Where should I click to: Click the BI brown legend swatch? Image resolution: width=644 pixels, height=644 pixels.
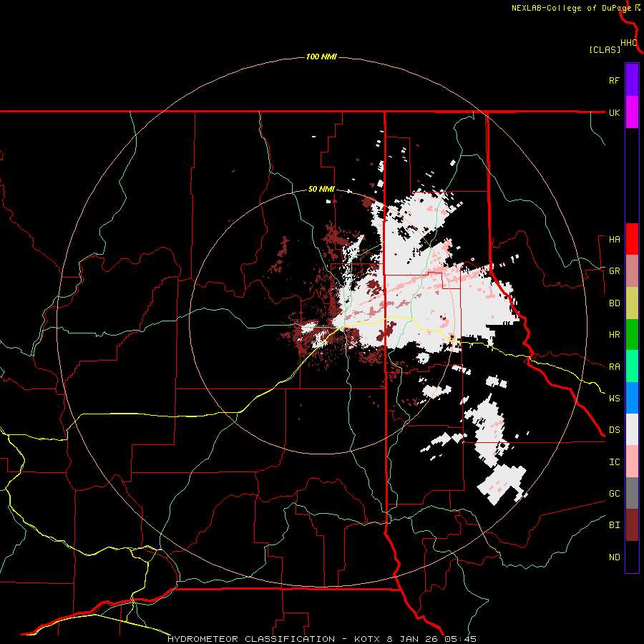[x=632, y=525]
